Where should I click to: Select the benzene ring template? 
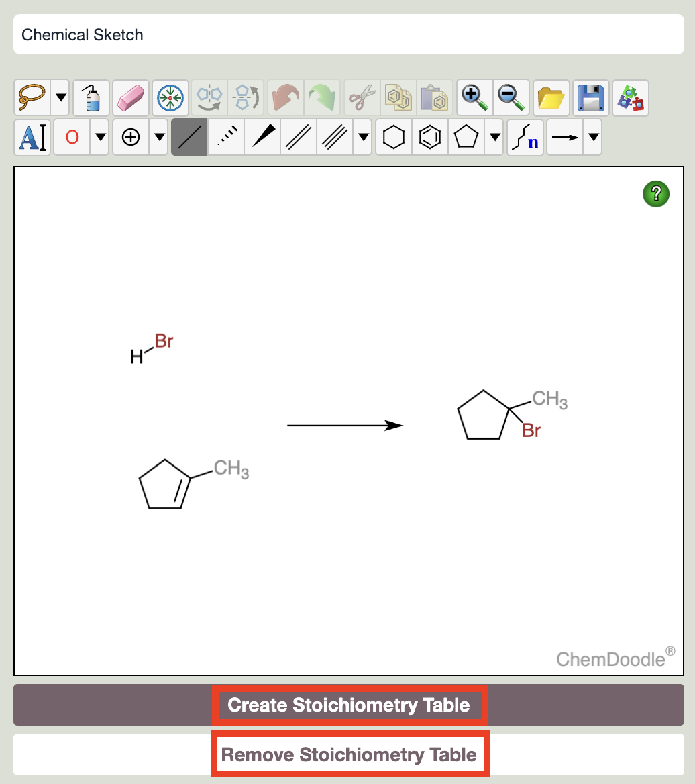click(429, 137)
